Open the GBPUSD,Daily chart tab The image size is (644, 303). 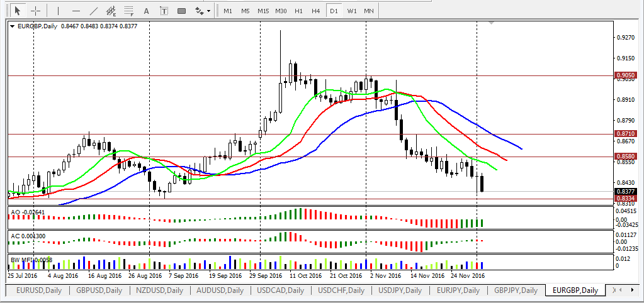[x=99, y=290]
